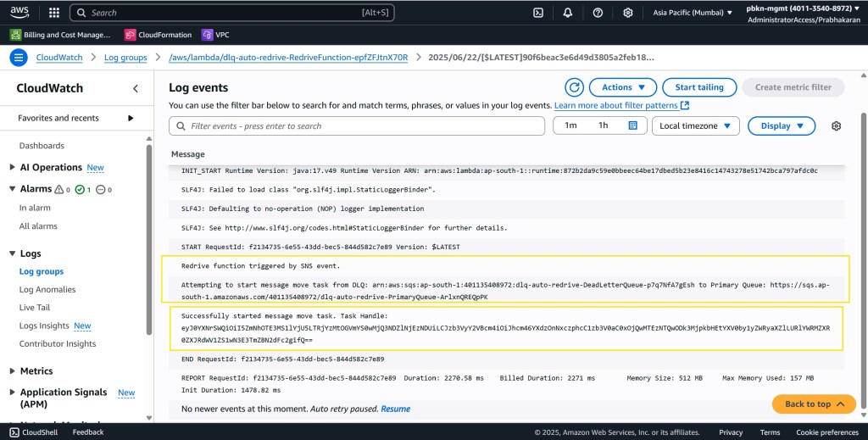Launch CloudShell from the top bar icon
Image resolution: width=868 pixels, height=440 pixels.
(x=537, y=13)
